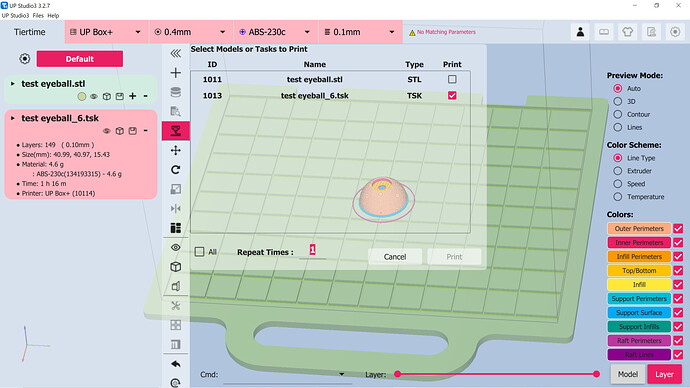Toggle visibility of test eyeball_6.tsk
690x388 pixels.
point(106,131)
